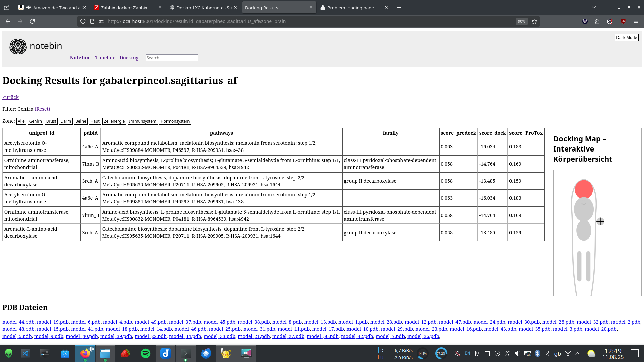Adjust the 90% zoom level control
The height and width of the screenshot is (362, 644).
pos(521,21)
